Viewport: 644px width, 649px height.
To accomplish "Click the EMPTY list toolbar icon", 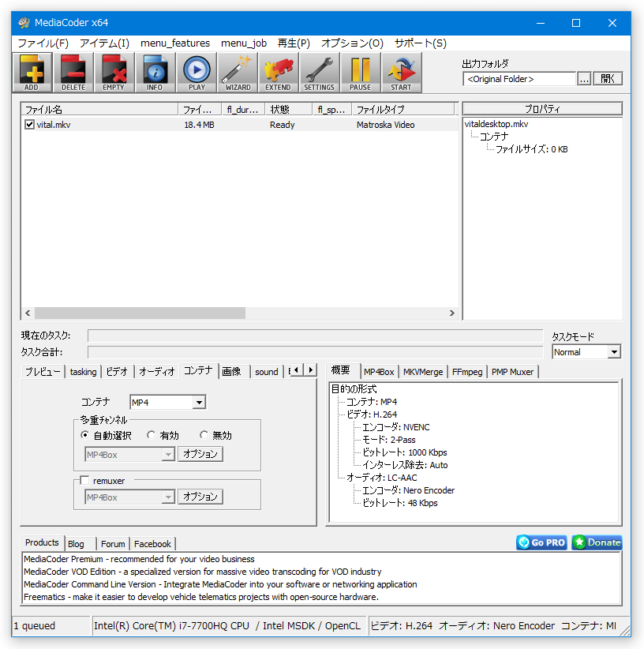I will [114, 72].
